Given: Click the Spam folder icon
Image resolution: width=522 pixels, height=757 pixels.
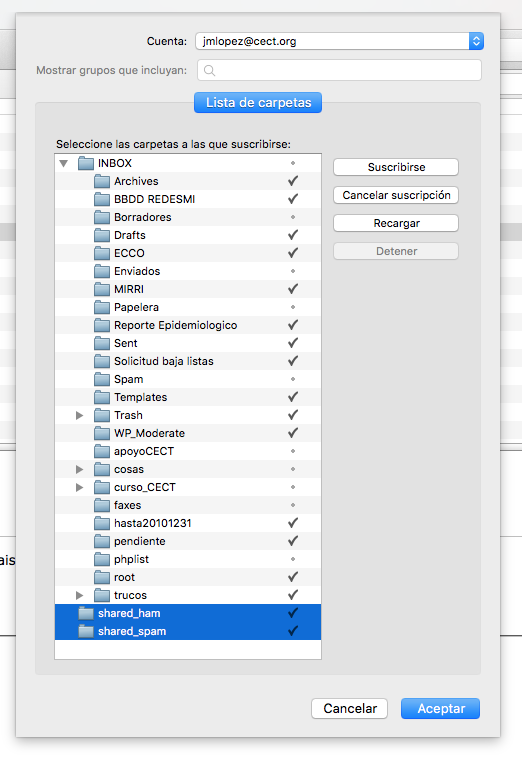Looking at the screenshot, I should (102, 379).
